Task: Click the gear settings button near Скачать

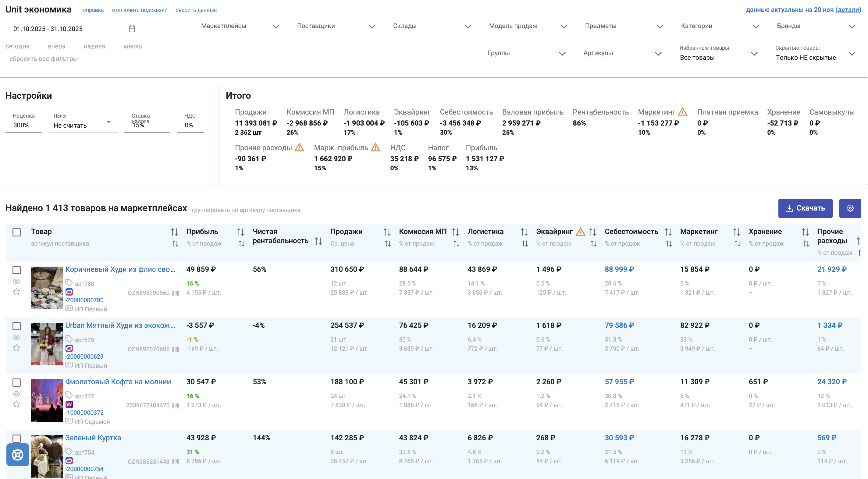Action: point(850,208)
